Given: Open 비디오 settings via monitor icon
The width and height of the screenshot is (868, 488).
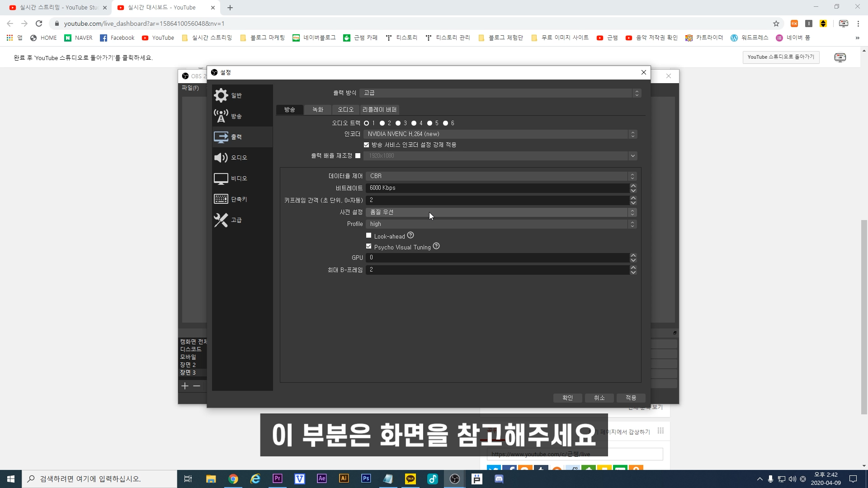Looking at the screenshot, I should click(221, 178).
